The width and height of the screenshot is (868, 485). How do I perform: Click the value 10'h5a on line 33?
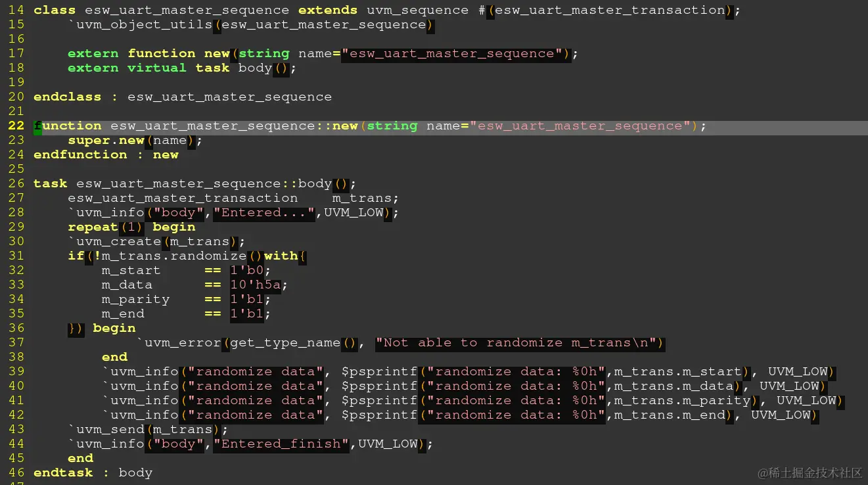tap(256, 285)
